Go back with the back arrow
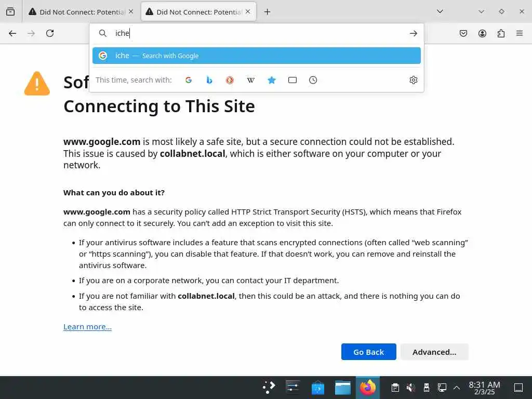Image resolution: width=532 pixels, height=399 pixels. pyautogui.click(x=12, y=33)
